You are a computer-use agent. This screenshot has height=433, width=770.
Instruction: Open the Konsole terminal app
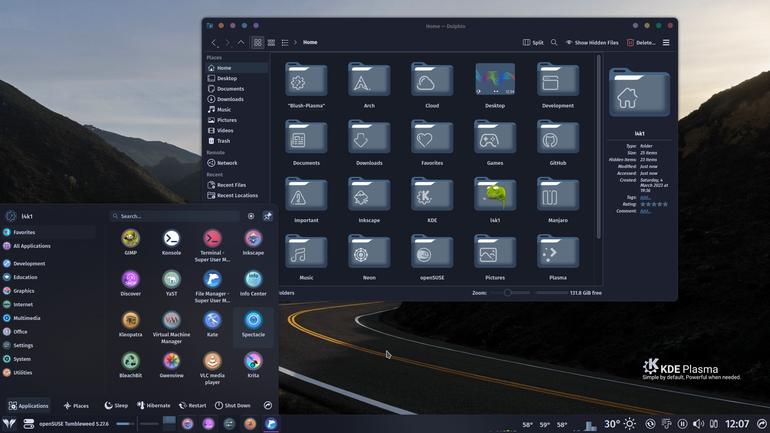click(x=171, y=243)
